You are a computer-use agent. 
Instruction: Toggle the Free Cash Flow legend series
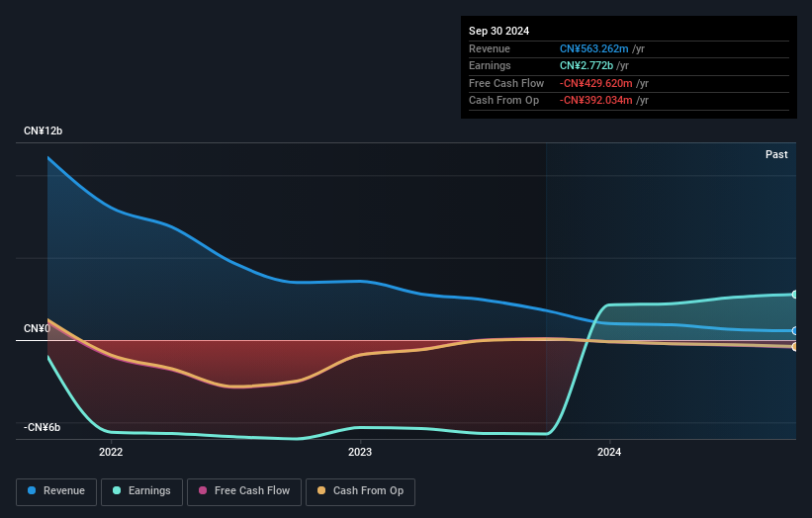pyautogui.click(x=244, y=491)
